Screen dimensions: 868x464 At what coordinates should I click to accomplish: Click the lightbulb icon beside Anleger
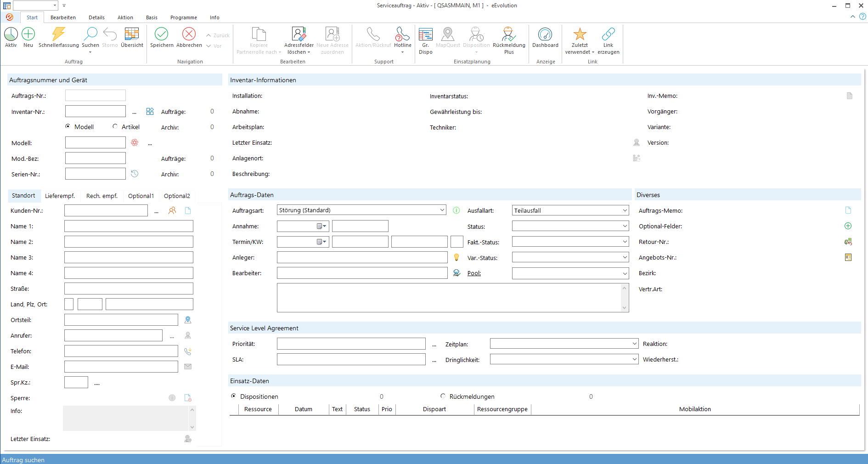pyautogui.click(x=457, y=257)
